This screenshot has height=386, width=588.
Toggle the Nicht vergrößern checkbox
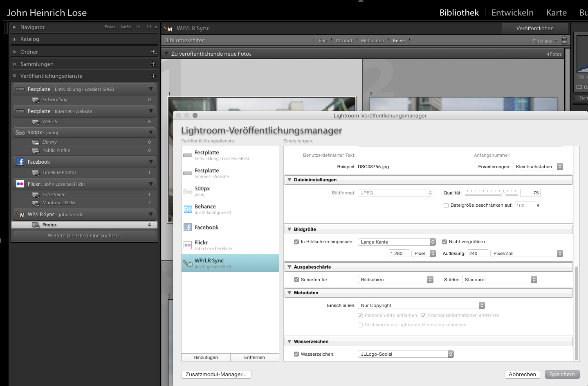coord(444,242)
